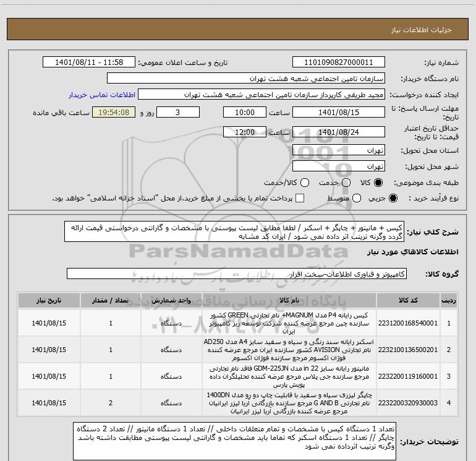The image size is (476, 461).
Task: Click the goods group کامپیوتر و فناوری field
Action: tap(237, 274)
